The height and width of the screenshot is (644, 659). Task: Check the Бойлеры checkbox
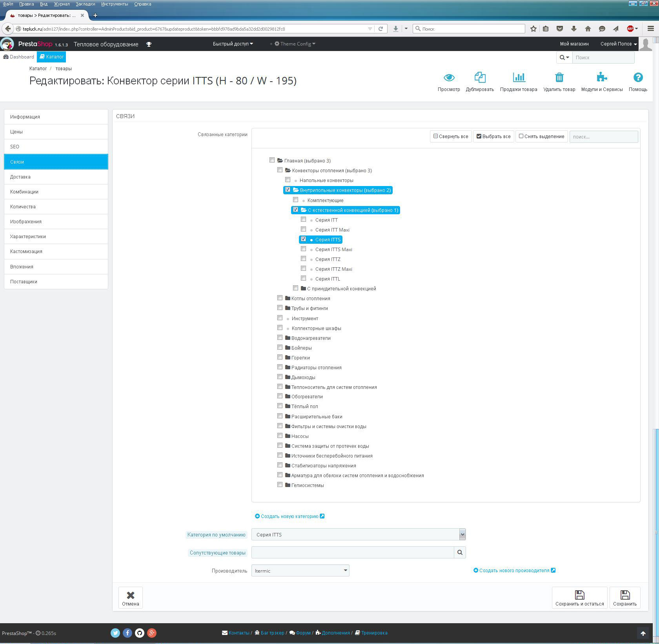[x=280, y=347]
